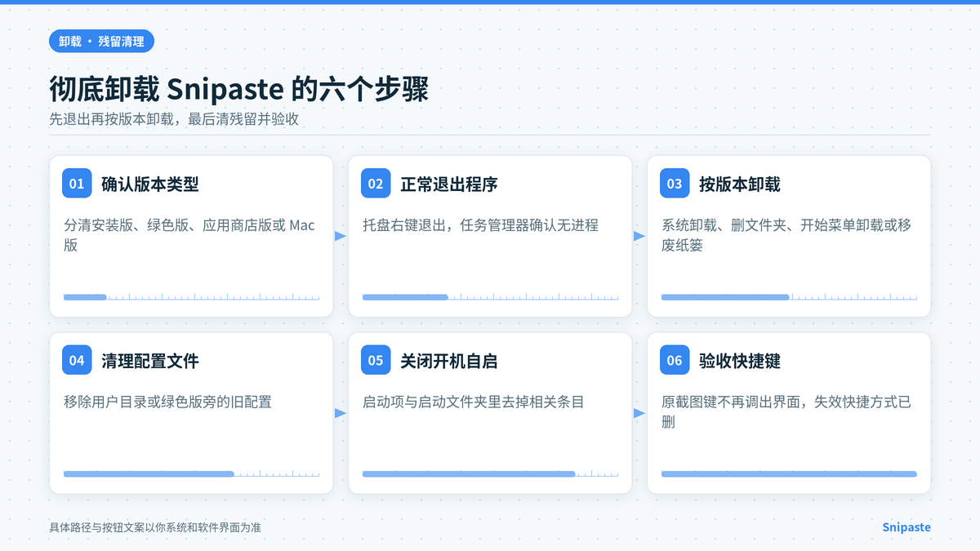
Task: Click the 03 step number badge
Action: coord(675,184)
